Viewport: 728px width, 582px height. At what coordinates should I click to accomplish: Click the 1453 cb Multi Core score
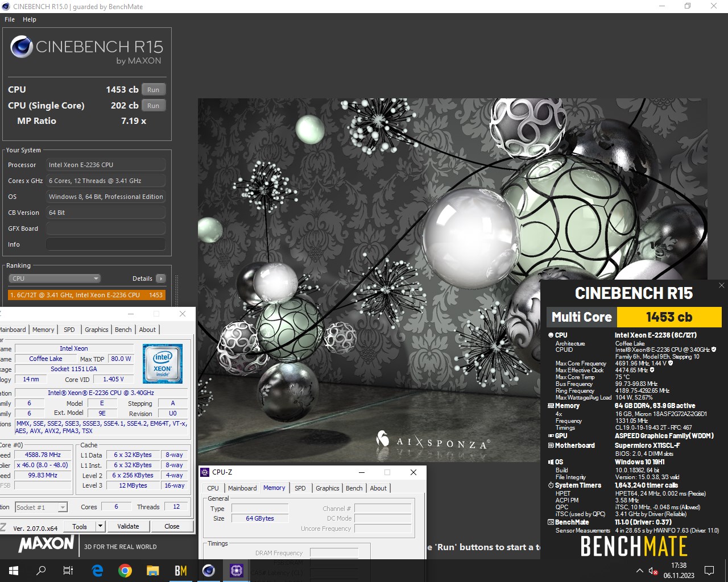point(669,317)
